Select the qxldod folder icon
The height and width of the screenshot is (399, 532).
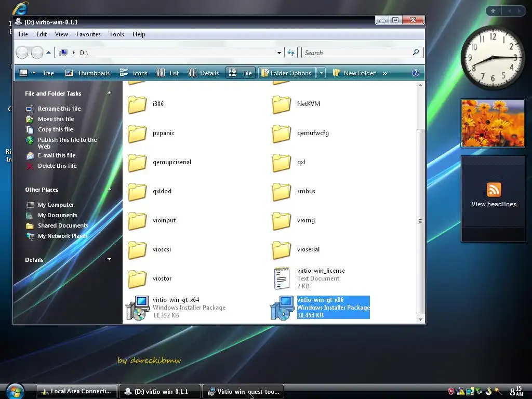(137, 192)
